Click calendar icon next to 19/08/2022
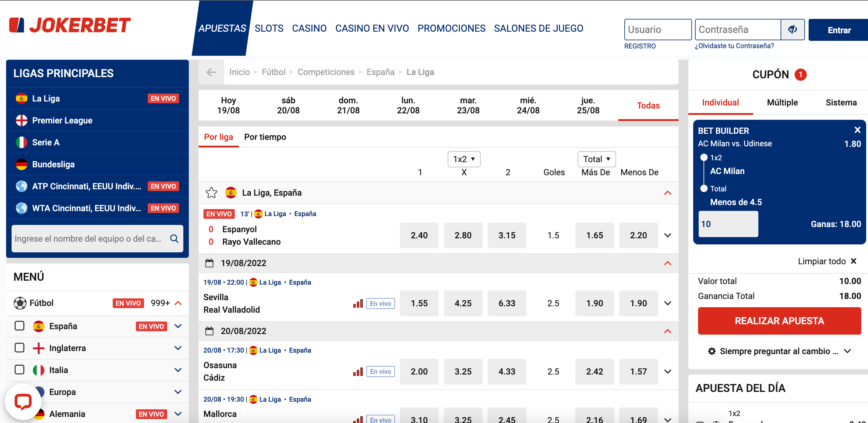868x423 pixels. pos(209,263)
